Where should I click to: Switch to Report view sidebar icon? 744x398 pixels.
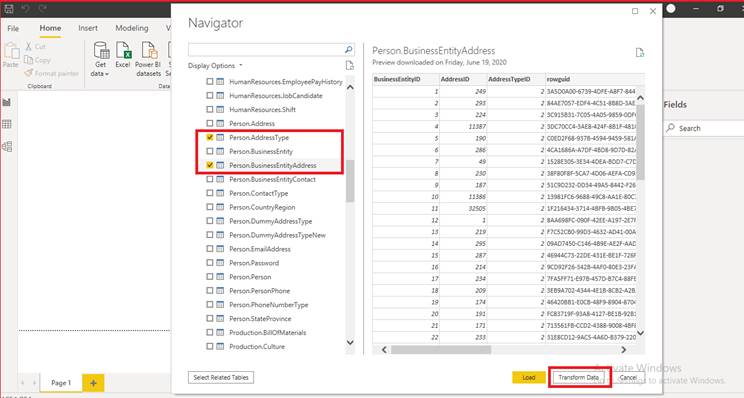point(7,102)
